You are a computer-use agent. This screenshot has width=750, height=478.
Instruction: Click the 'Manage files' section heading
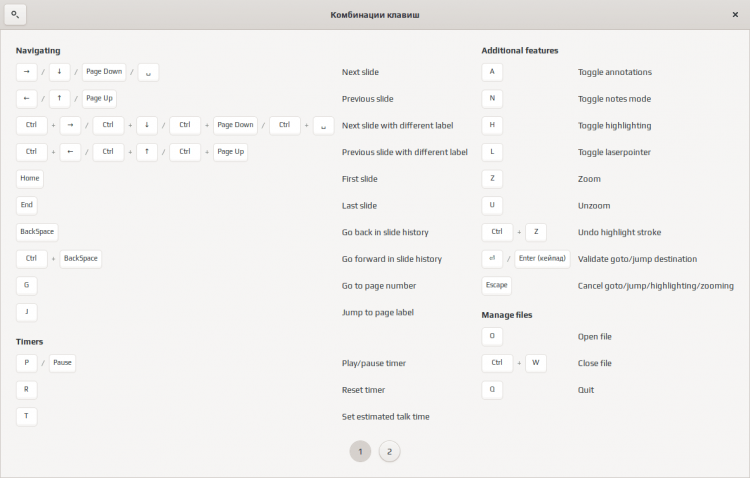tap(507, 314)
